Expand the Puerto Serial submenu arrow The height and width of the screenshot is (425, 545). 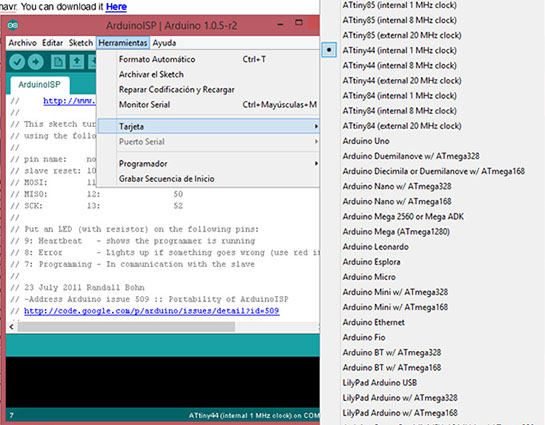316,141
